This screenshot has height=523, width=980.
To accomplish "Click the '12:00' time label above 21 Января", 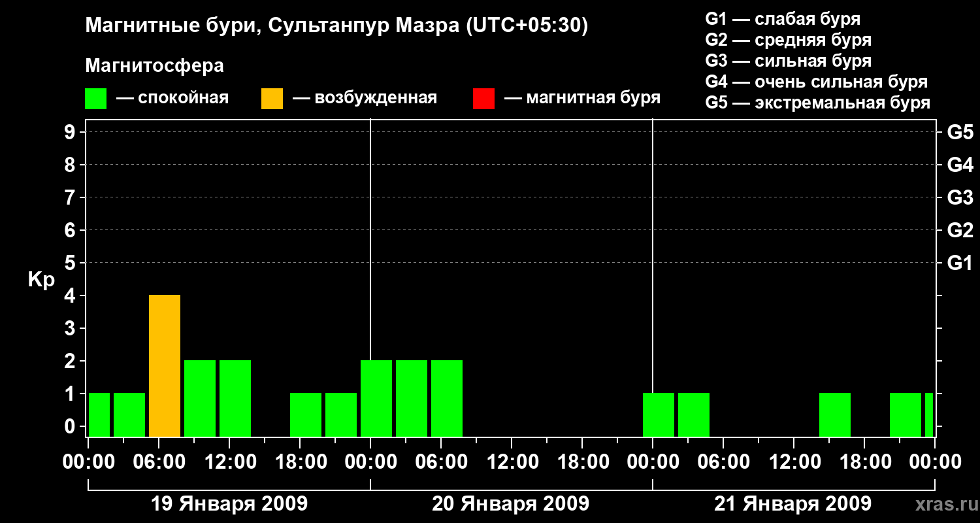I will (x=794, y=462).
